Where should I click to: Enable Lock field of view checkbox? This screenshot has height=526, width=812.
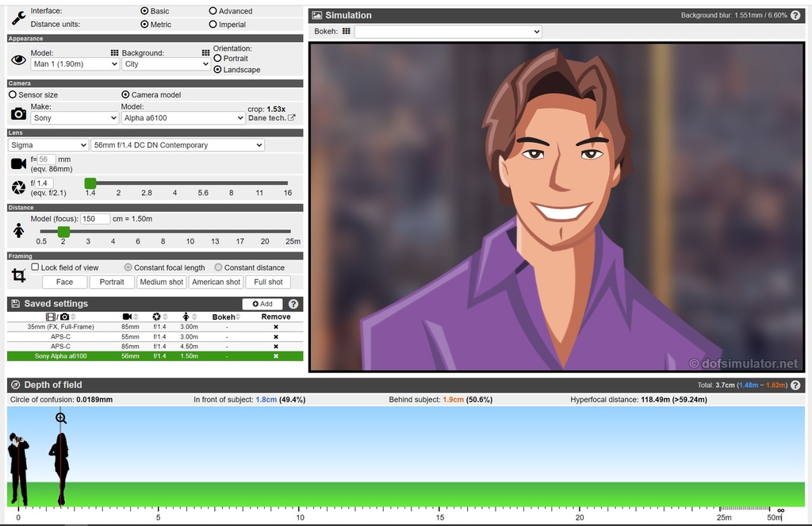click(35, 267)
